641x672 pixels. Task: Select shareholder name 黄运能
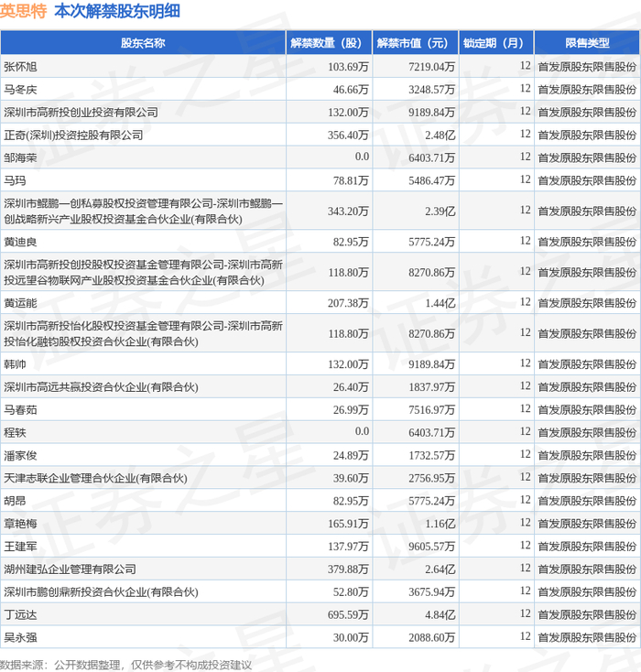click(20, 303)
